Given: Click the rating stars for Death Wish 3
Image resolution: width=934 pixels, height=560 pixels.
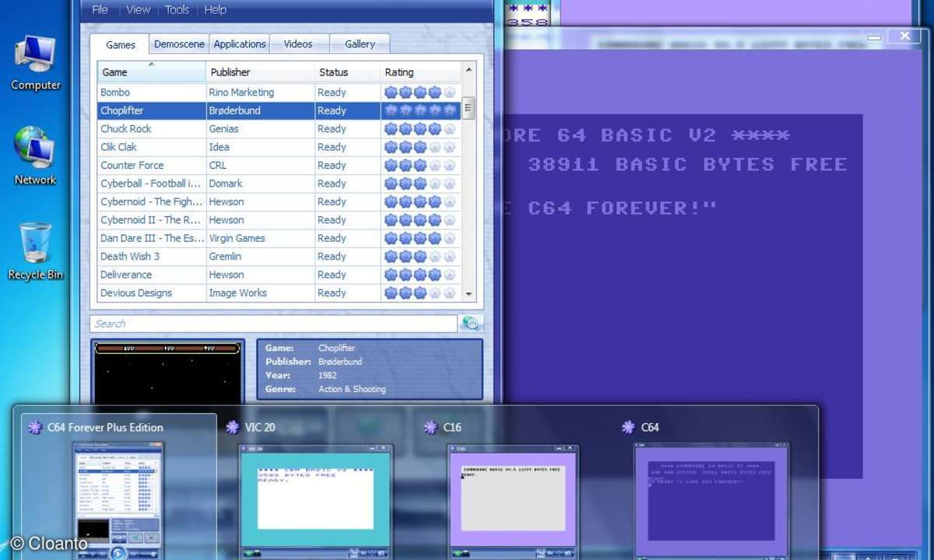Looking at the screenshot, I should coord(420,257).
